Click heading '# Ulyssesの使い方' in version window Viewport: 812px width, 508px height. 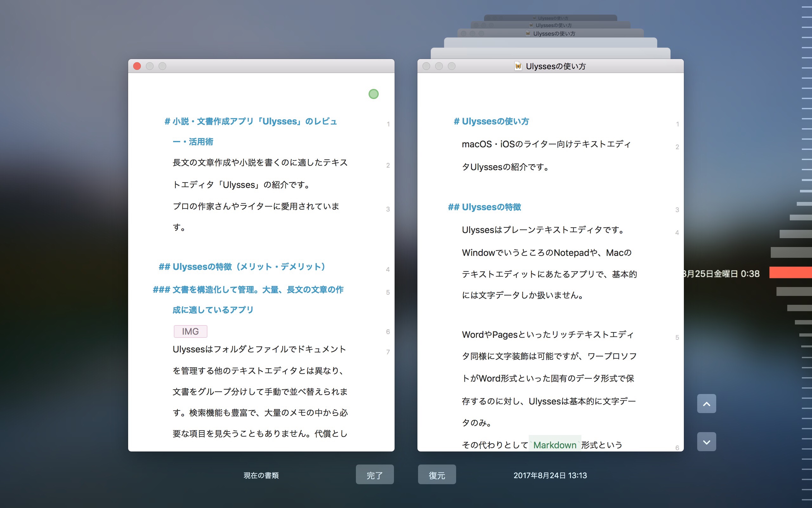491,121
